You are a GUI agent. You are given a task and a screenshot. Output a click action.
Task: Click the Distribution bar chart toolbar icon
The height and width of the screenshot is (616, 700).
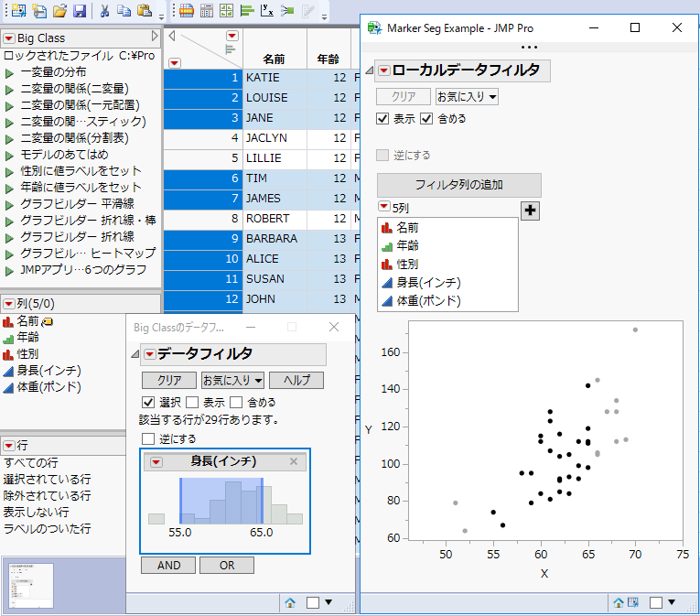tap(247, 11)
